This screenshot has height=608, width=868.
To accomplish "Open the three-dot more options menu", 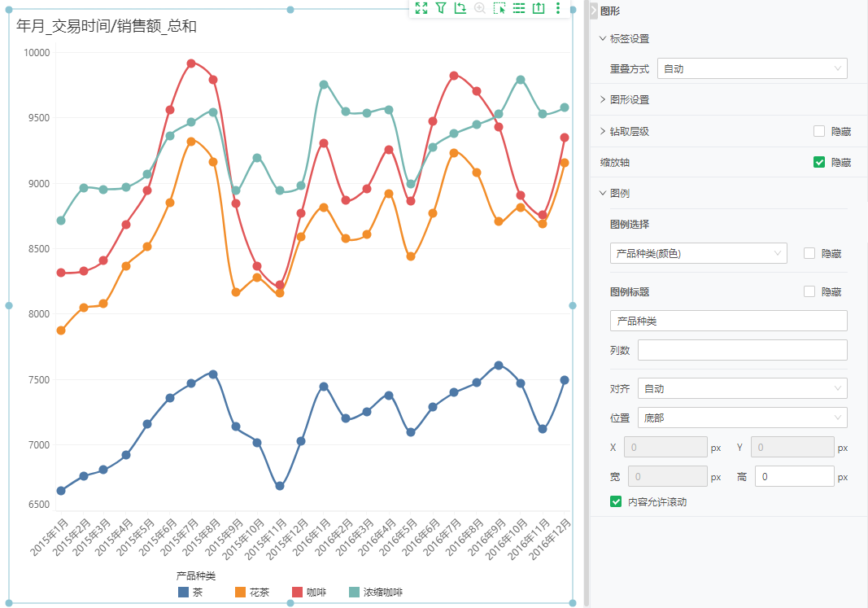I will coord(558,8).
